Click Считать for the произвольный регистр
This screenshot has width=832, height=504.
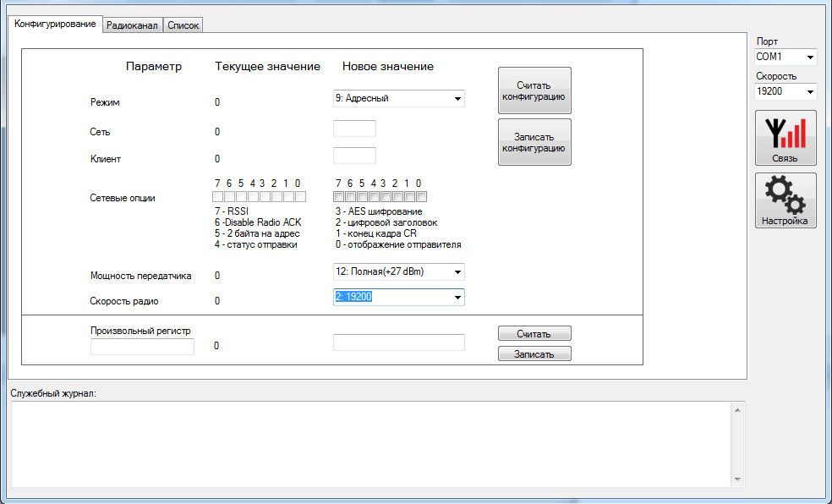[534, 334]
